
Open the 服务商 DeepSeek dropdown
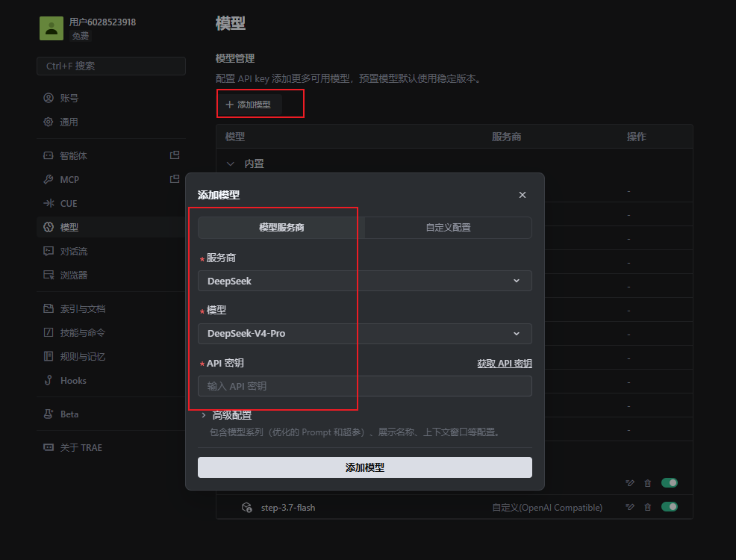(365, 281)
